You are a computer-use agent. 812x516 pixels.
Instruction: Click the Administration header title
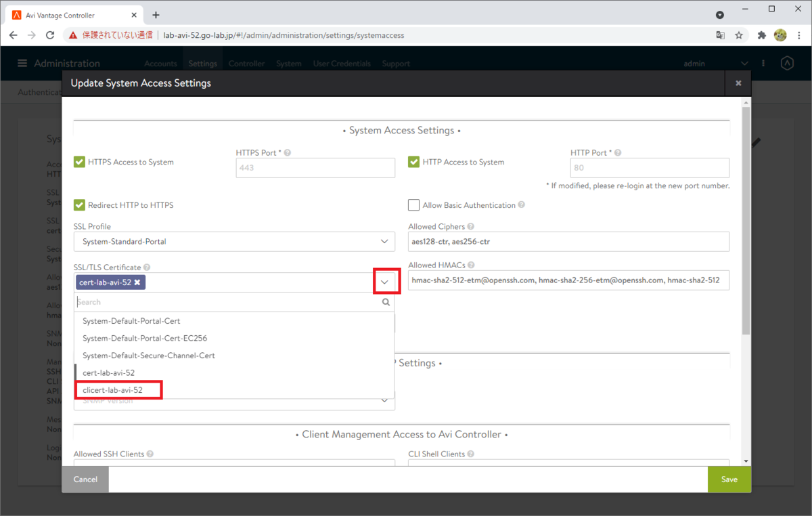pyautogui.click(x=67, y=63)
